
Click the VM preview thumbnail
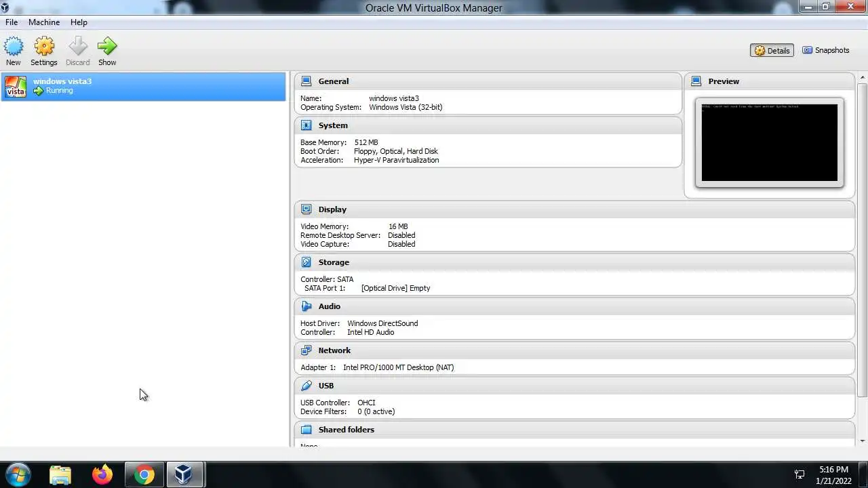point(770,142)
